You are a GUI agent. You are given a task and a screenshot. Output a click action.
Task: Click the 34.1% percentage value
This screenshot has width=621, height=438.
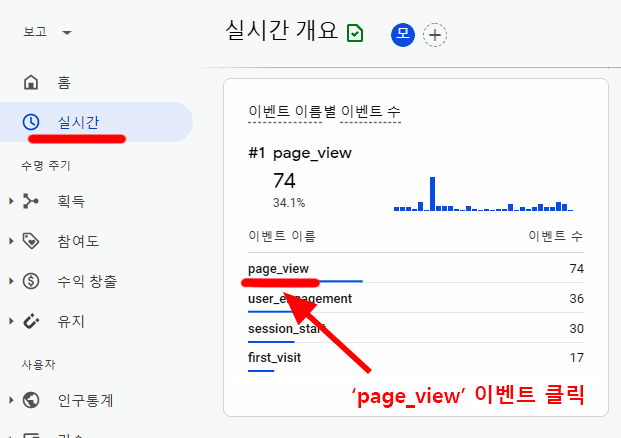tap(289, 203)
